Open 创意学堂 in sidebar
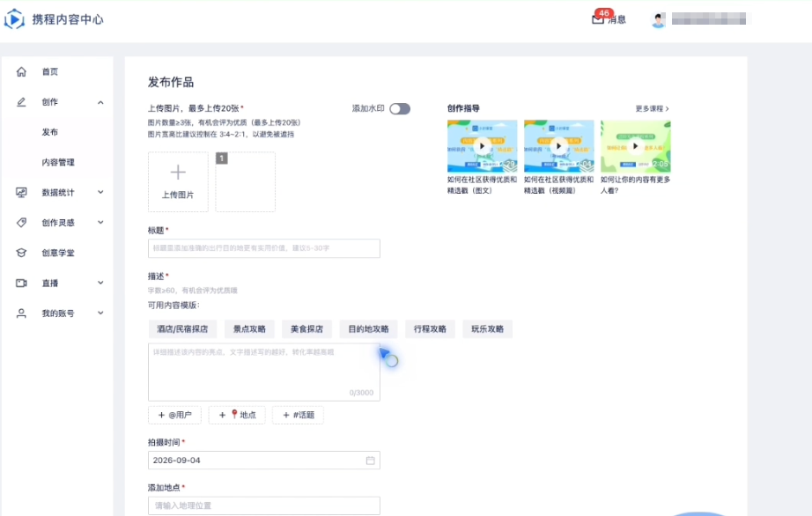This screenshot has height=516, width=812. point(58,253)
